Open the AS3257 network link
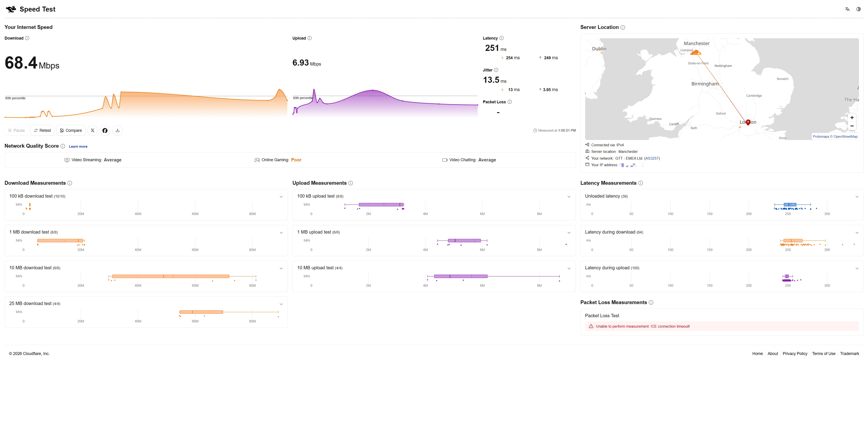The width and height of the screenshot is (868, 440). click(x=652, y=158)
